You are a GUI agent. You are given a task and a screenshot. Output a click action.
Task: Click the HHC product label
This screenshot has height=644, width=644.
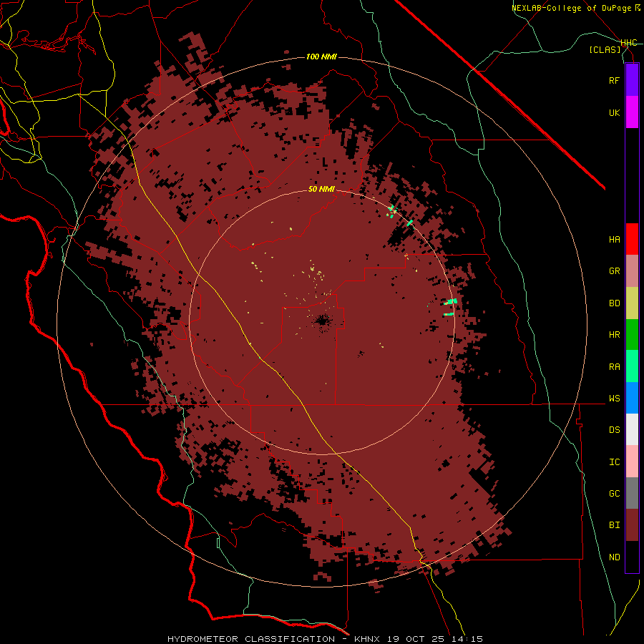point(628,43)
